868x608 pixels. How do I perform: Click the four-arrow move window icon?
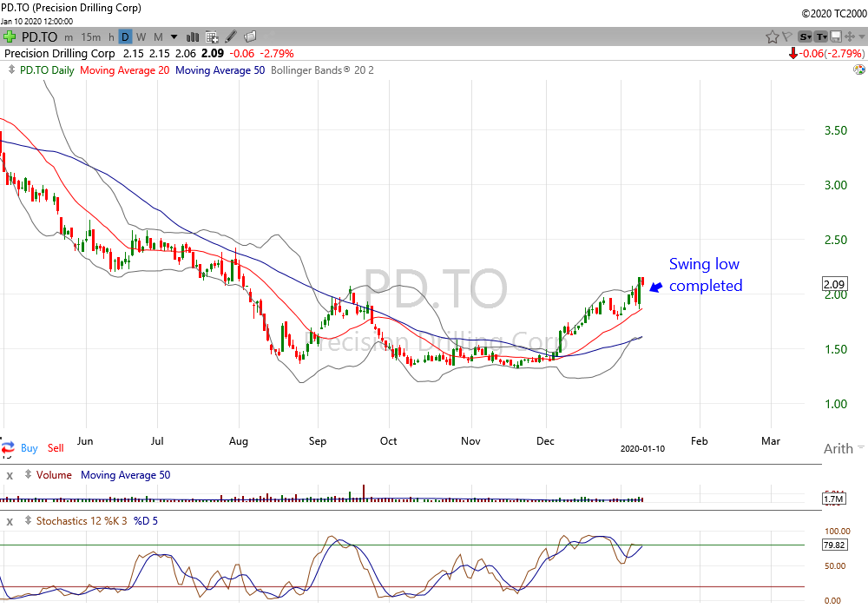coord(849,37)
